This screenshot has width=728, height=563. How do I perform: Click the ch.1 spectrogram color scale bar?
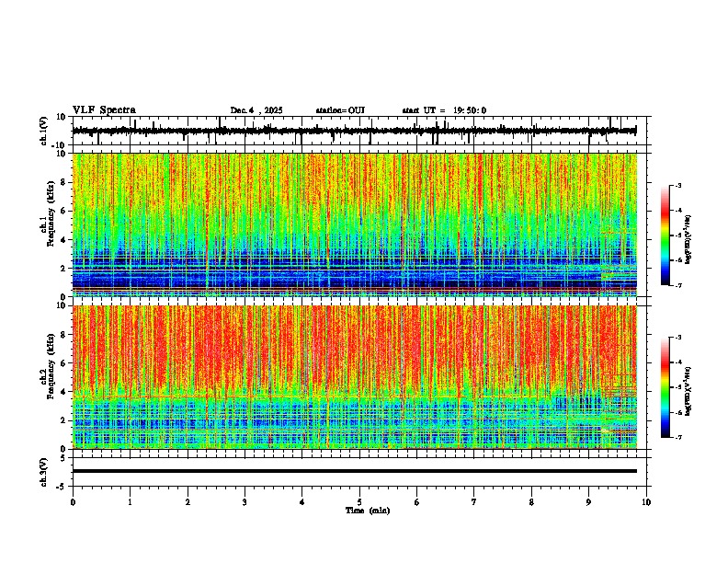665,236
